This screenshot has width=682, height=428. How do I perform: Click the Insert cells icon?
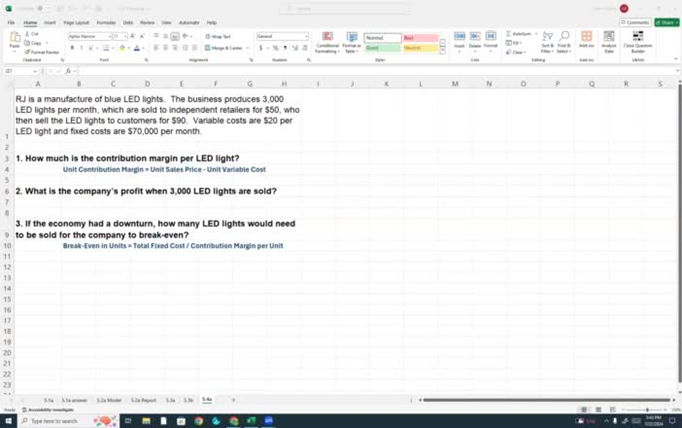point(459,38)
